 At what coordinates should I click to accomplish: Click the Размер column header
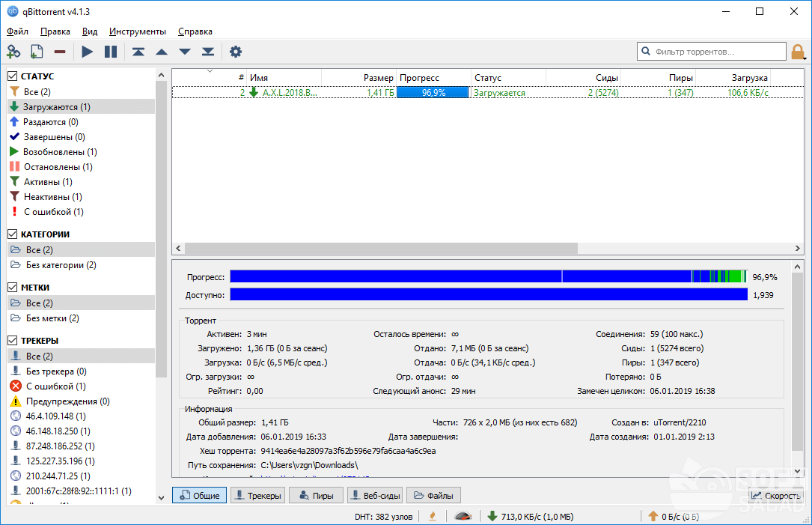[378, 78]
